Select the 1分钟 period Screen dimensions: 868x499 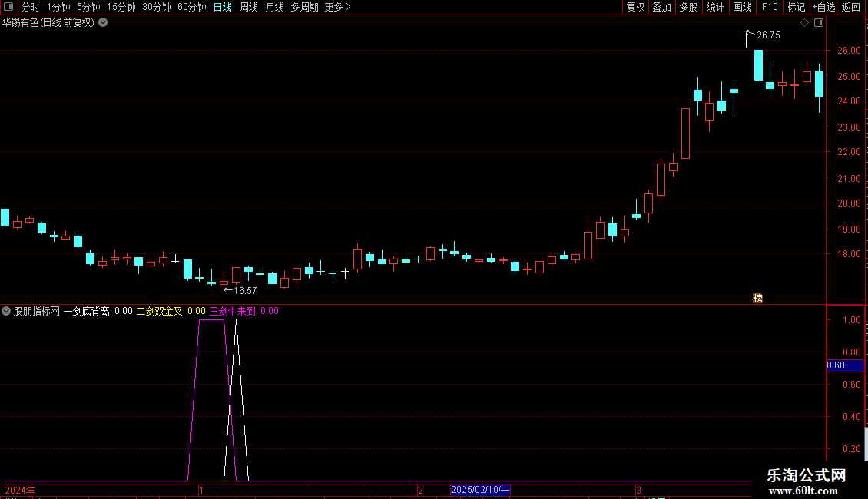[x=58, y=7]
